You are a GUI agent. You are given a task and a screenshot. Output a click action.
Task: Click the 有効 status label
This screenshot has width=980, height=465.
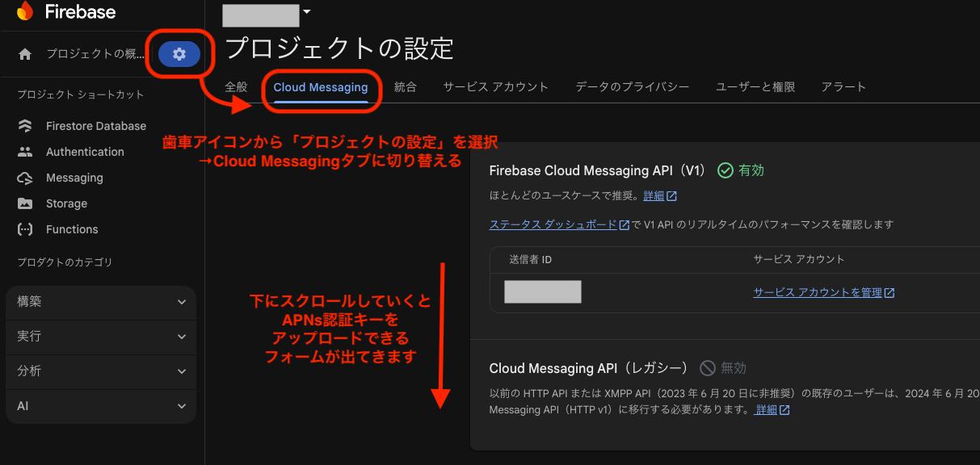coord(751,170)
